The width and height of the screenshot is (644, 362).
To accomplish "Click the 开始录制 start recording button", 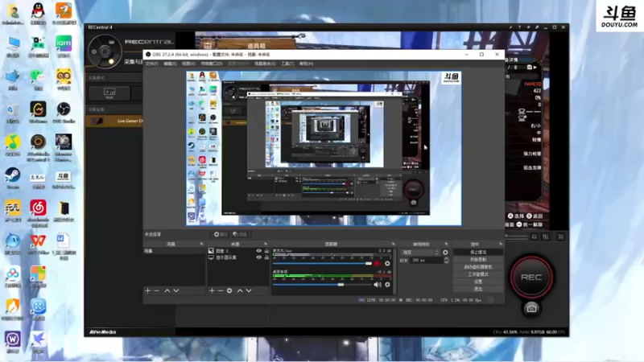I will (478, 259).
